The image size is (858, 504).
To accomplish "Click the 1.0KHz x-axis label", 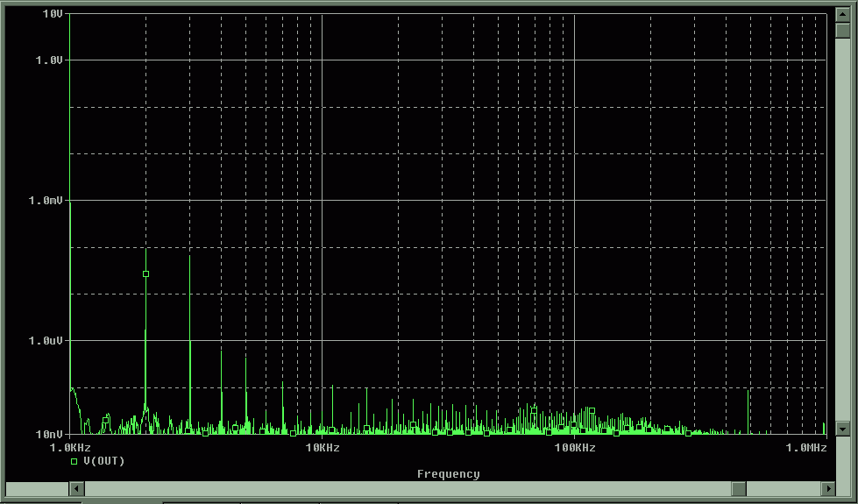I will 69,448.
